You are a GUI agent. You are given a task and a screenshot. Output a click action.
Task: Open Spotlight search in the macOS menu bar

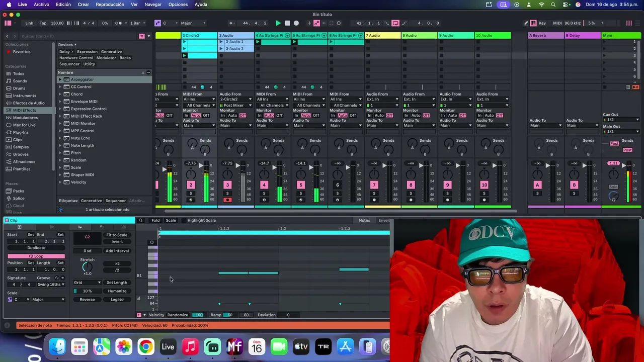[x=553, y=5]
